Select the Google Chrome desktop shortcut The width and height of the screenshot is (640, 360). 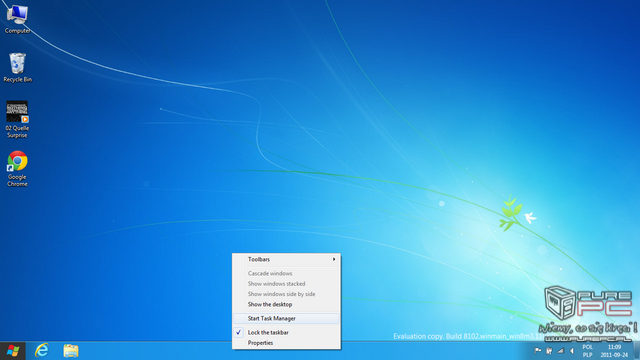[17, 169]
